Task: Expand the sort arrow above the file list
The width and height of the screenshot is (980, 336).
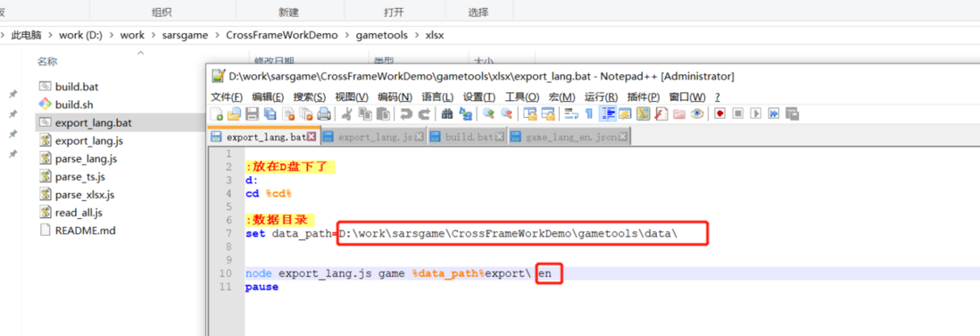Action: (141, 54)
